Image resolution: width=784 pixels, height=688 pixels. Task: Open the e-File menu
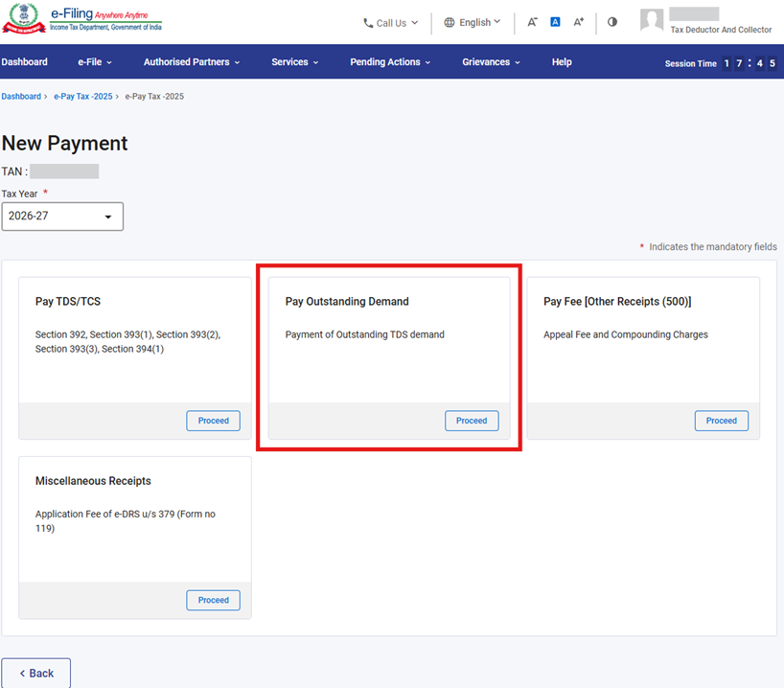pos(95,62)
